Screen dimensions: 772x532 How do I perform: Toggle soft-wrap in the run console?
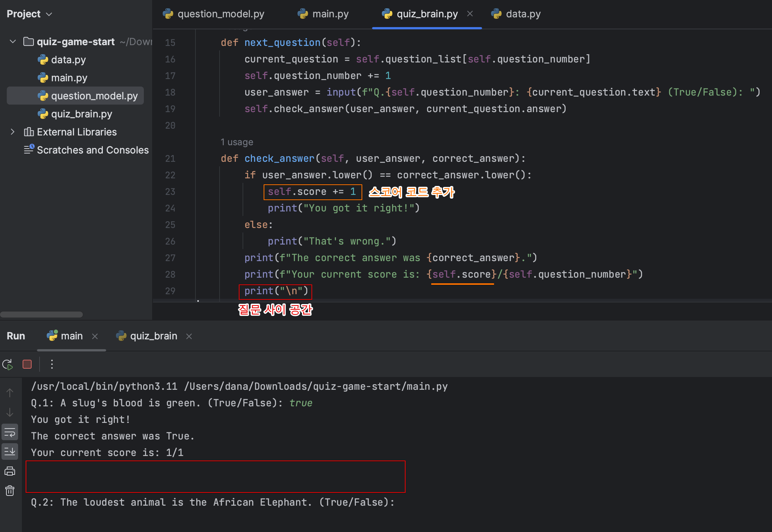pyautogui.click(x=10, y=432)
